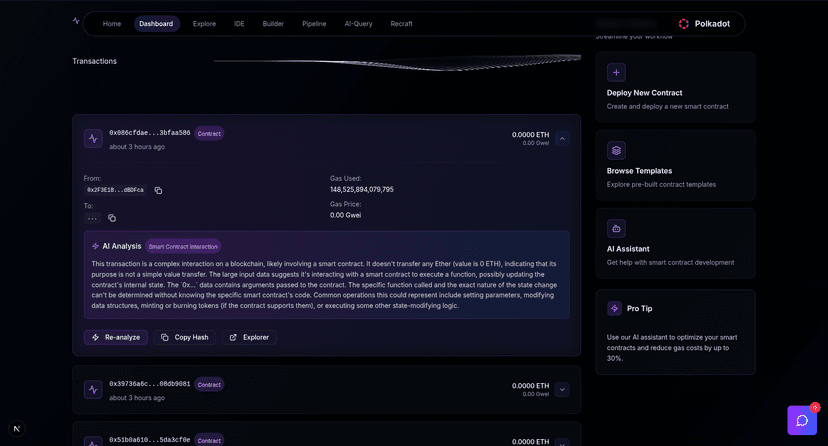Click the plus icon for Deploy New Contract
Viewport: 828px width, 446px height.
[x=616, y=72]
